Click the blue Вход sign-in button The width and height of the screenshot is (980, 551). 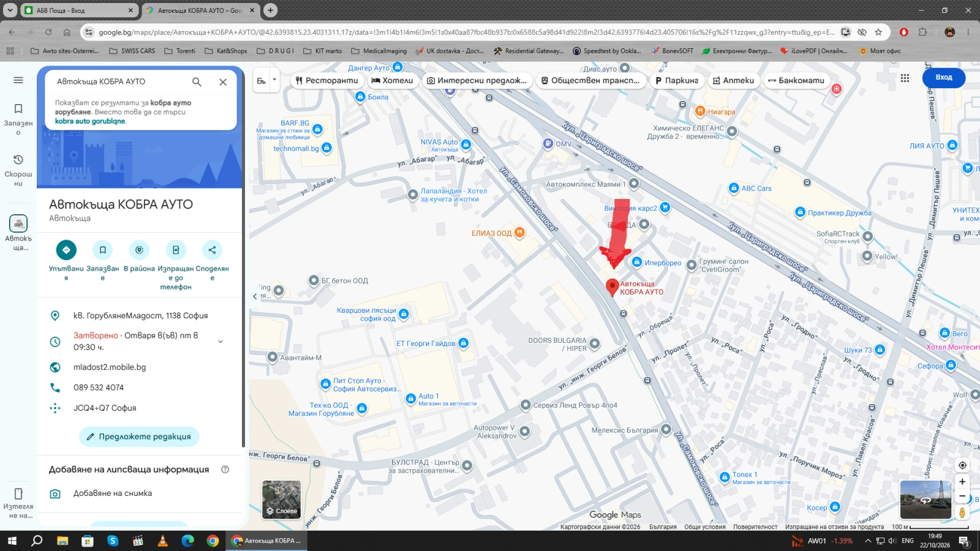[x=943, y=77]
